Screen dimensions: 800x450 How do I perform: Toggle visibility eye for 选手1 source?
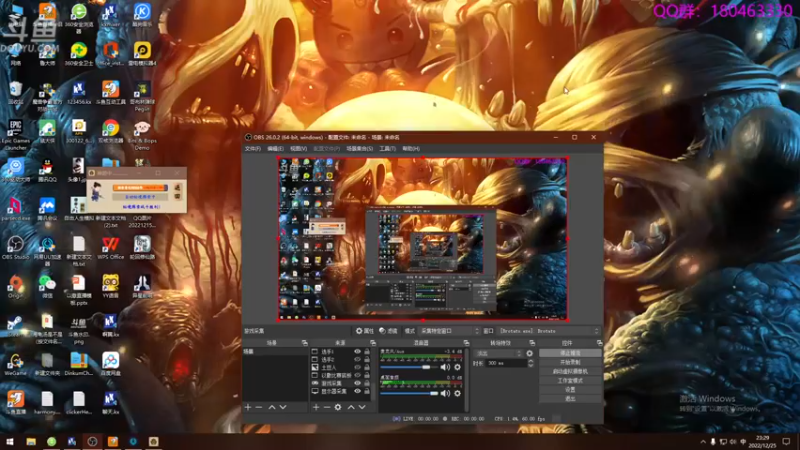pos(357,352)
